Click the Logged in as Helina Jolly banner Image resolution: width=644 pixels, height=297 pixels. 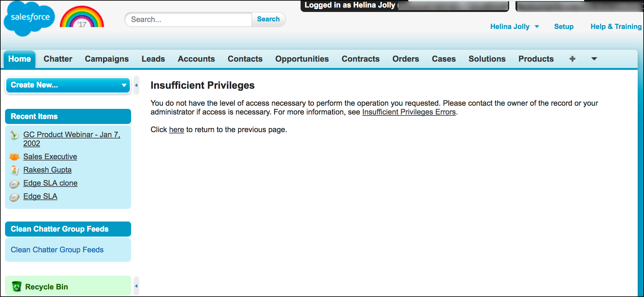click(x=405, y=6)
